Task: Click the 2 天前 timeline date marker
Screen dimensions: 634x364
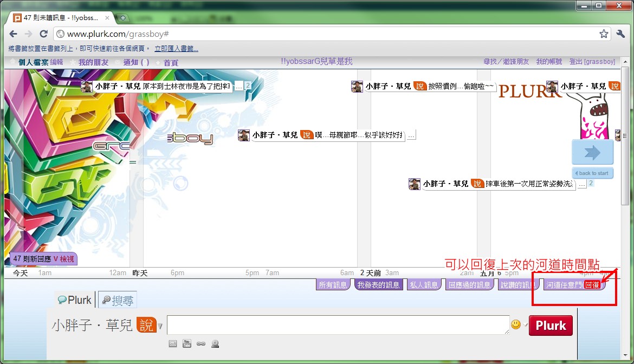Action: click(x=370, y=273)
